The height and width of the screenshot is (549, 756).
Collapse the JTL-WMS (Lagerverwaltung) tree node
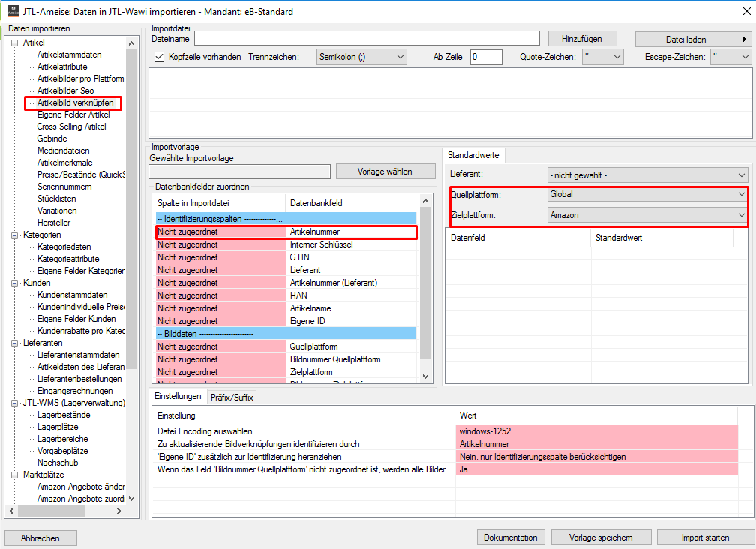click(x=15, y=403)
